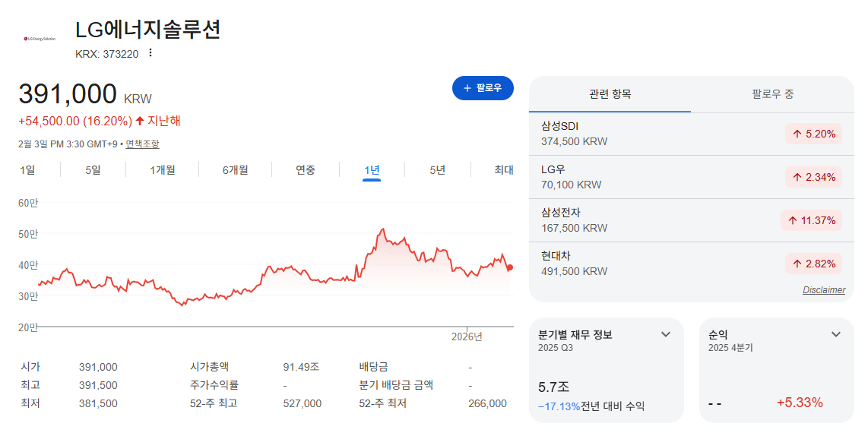Open the 현대차 related stock row
The image size is (868, 436).
point(692,264)
